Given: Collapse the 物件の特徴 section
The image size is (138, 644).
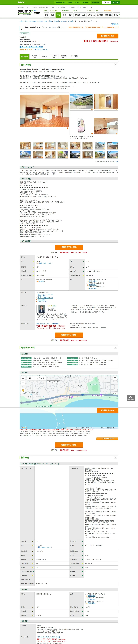Looking at the screenshot, I should point(115,65).
